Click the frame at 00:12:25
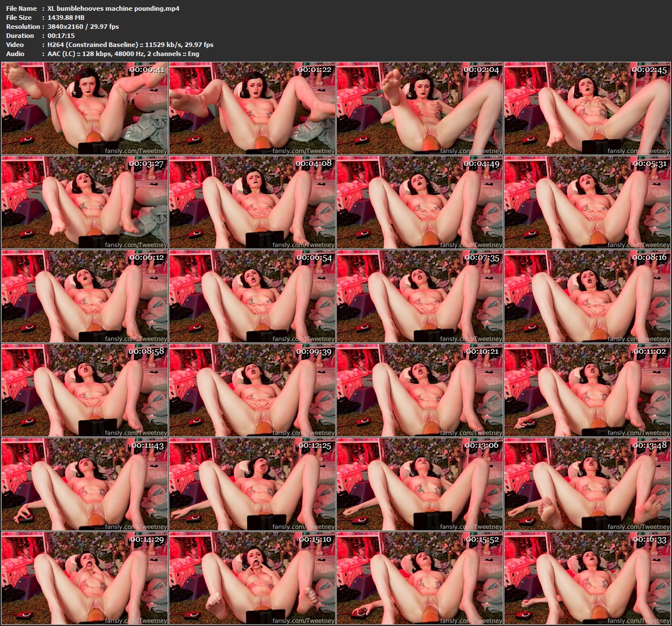672x626 pixels. tap(252, 484)
